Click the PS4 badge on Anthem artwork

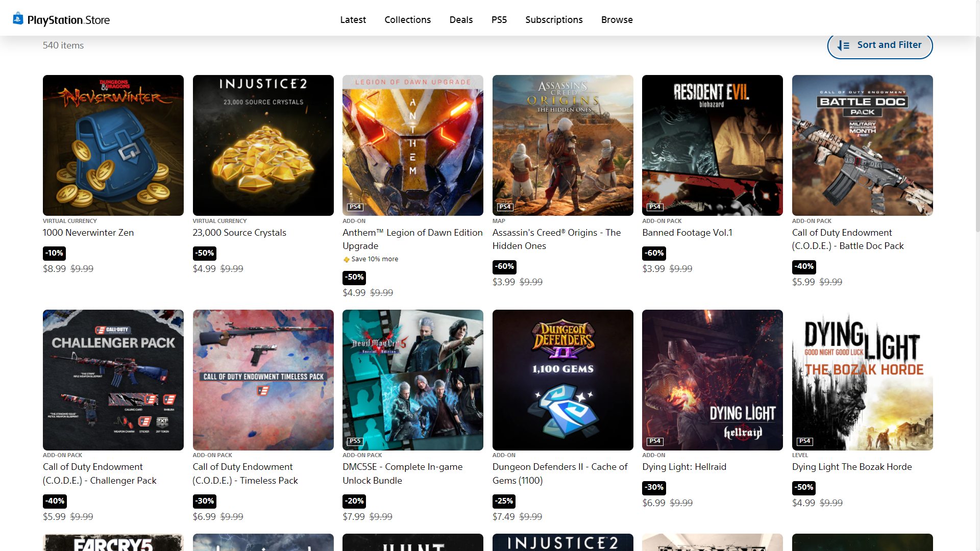click(355, 207)
